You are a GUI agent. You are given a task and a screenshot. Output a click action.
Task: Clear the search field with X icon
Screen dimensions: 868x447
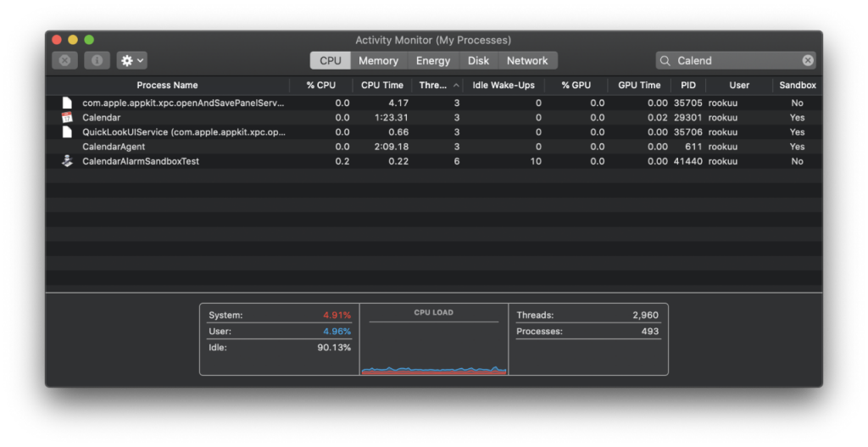[x=808, y=60]
